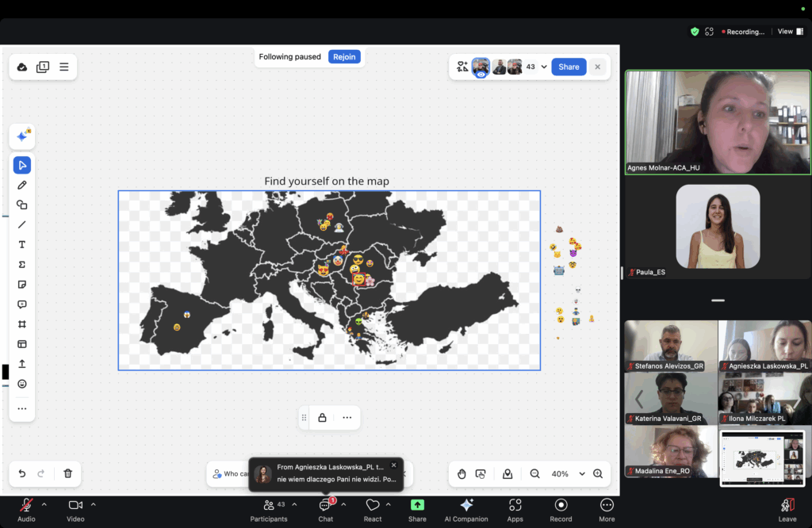Click the Frame tool icon
The height and width of the screenshot is (528, 812).
point(22,324)
